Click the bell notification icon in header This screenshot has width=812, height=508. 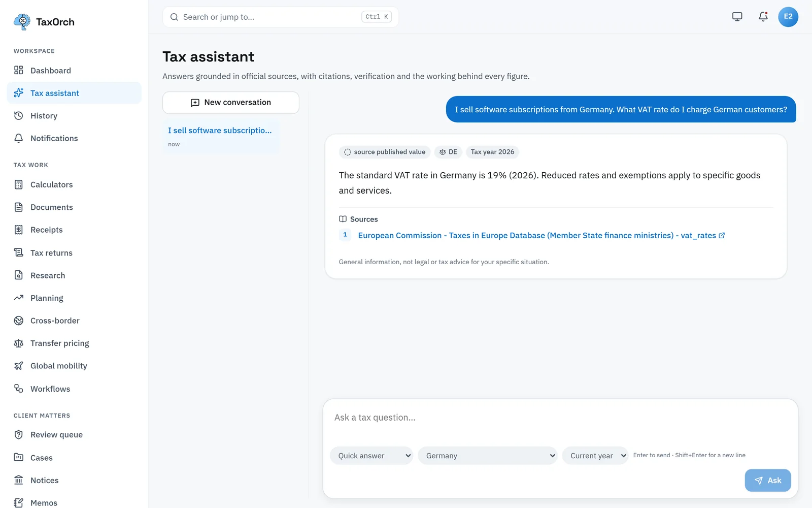(x=763, y=17)
